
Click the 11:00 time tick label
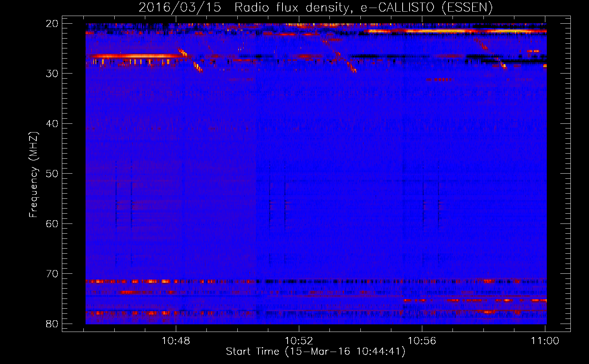[545, 341]
